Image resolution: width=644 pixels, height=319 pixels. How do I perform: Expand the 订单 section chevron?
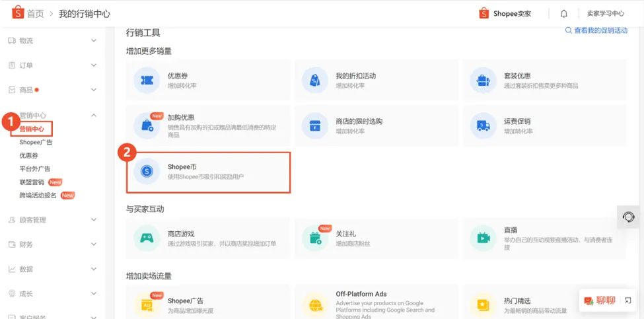pos(94,65)
